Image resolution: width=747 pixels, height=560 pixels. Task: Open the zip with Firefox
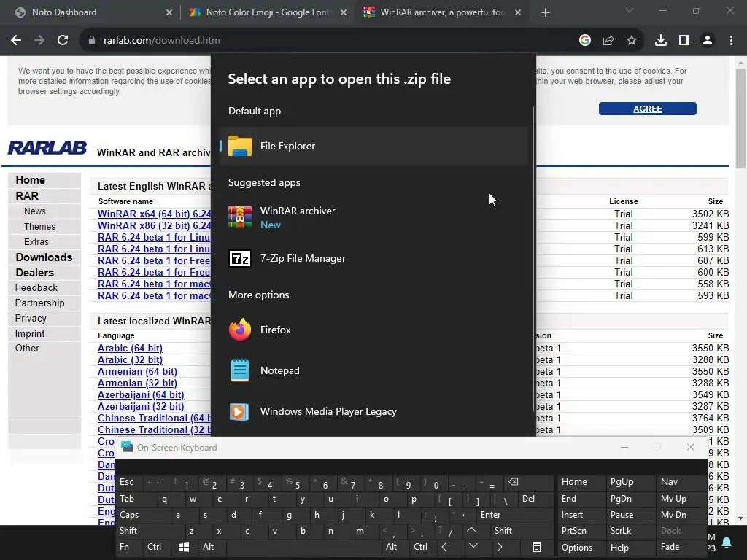[374, 330]
